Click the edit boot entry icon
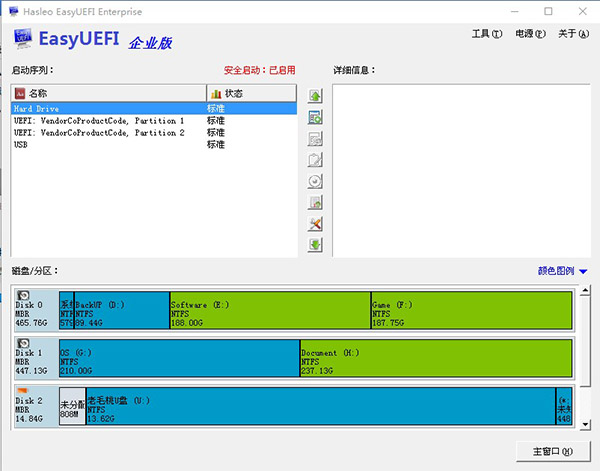 point(315,139)
